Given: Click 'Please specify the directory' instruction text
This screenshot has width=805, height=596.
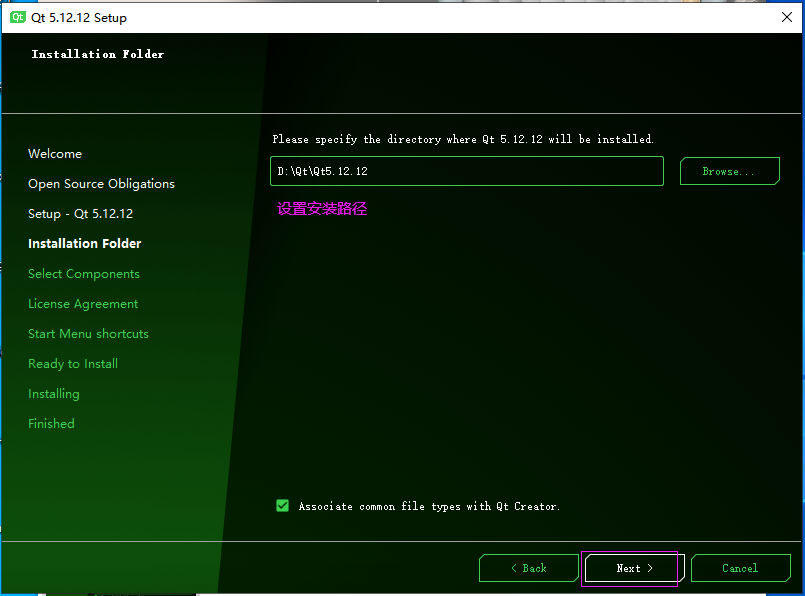Looking at the screenshot, I should [x=463, y=139].
